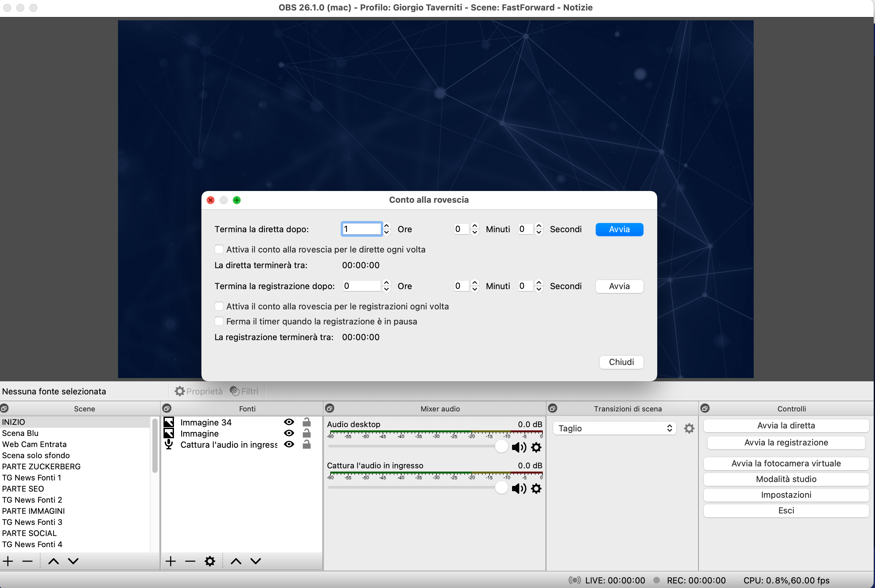Open Audio desktop mixer settings gear

(x=537, y=447)
